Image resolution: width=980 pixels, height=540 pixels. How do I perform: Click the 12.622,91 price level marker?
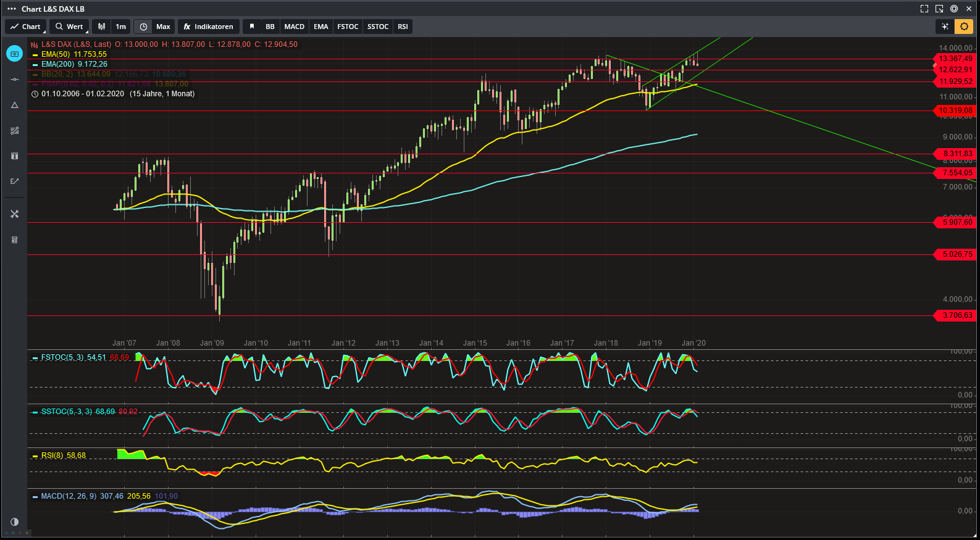[955, 70]
